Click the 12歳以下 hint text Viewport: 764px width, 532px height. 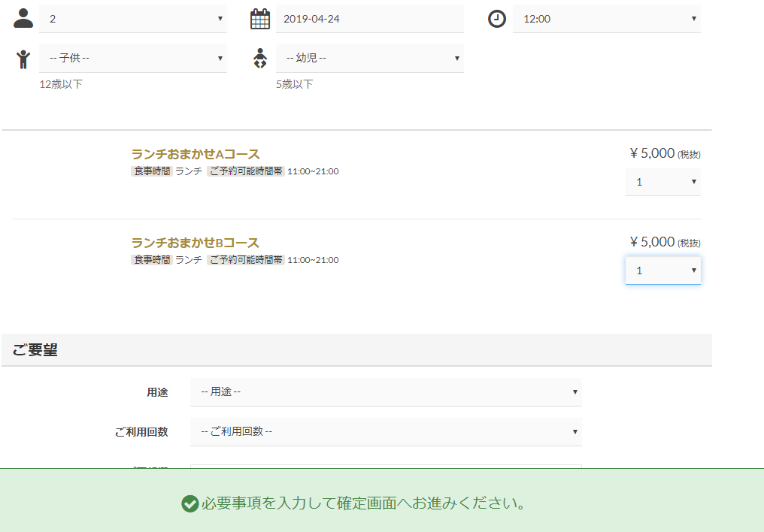pyautogui.click(x=61, y=84)
